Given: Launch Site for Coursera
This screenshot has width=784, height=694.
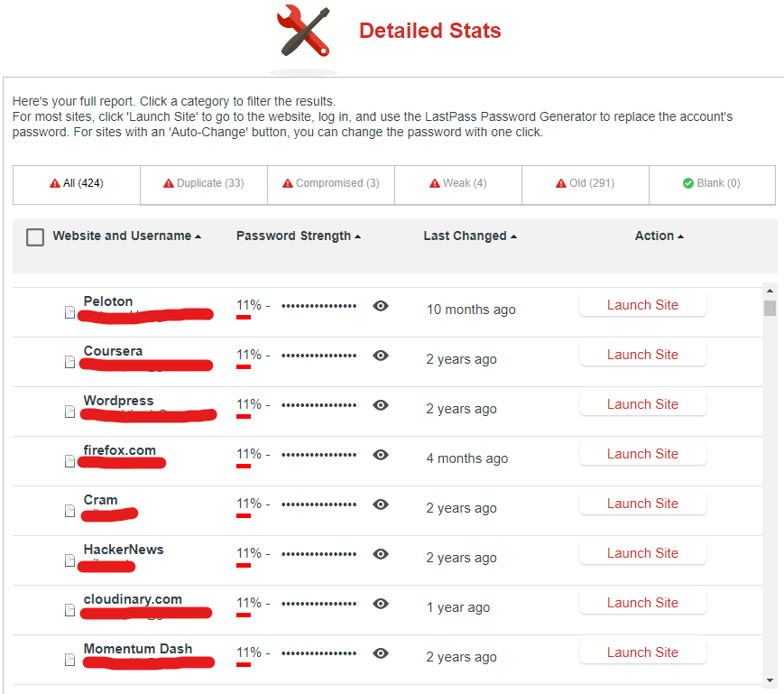Looking at the screenshot, I should pos(643,354).
